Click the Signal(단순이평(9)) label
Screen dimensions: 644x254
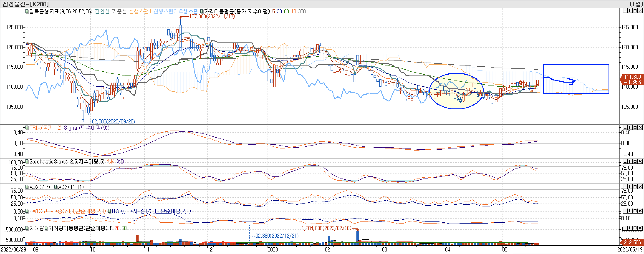point(87,128)
